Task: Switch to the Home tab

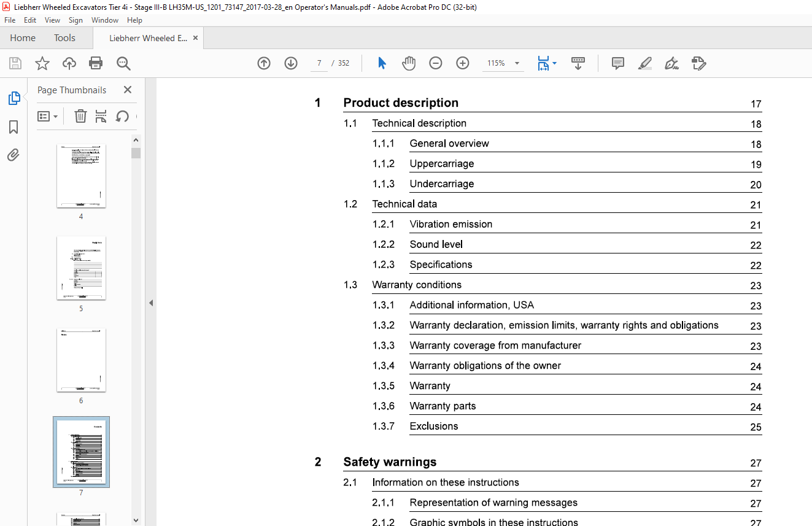Action: pos(23,37)
